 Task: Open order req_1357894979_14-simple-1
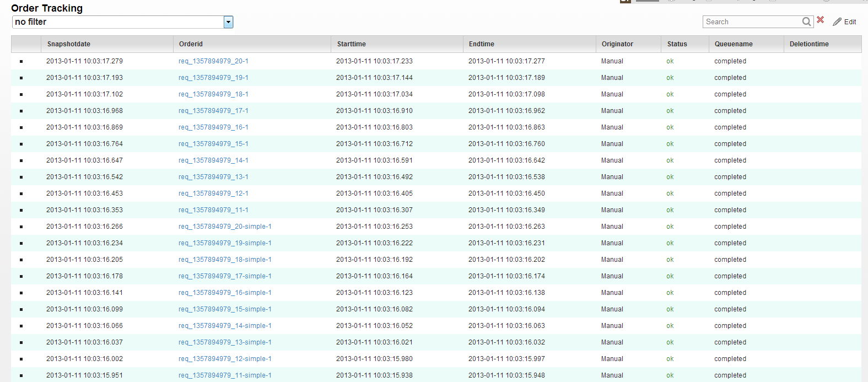click(x=225, y=326)
